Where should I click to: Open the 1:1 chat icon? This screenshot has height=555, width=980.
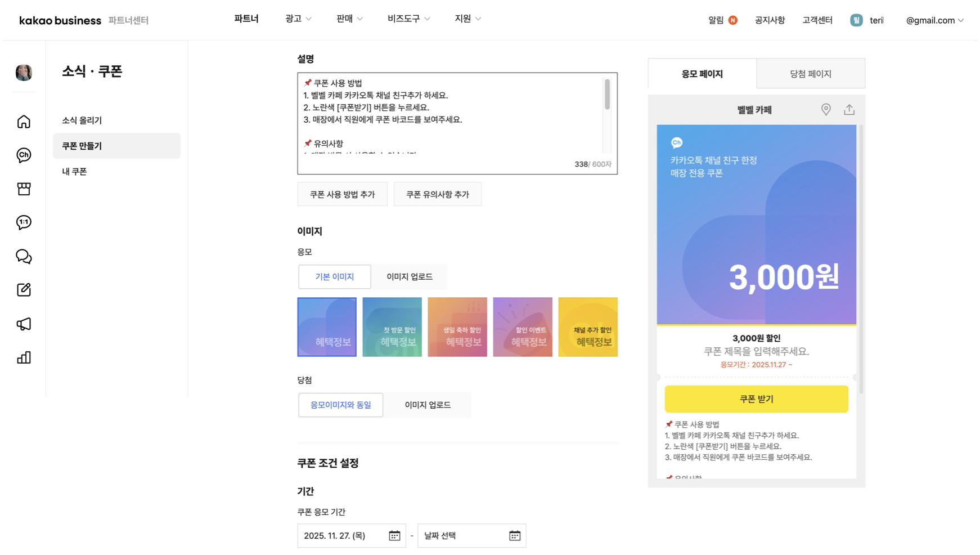[x=24, y=222]
